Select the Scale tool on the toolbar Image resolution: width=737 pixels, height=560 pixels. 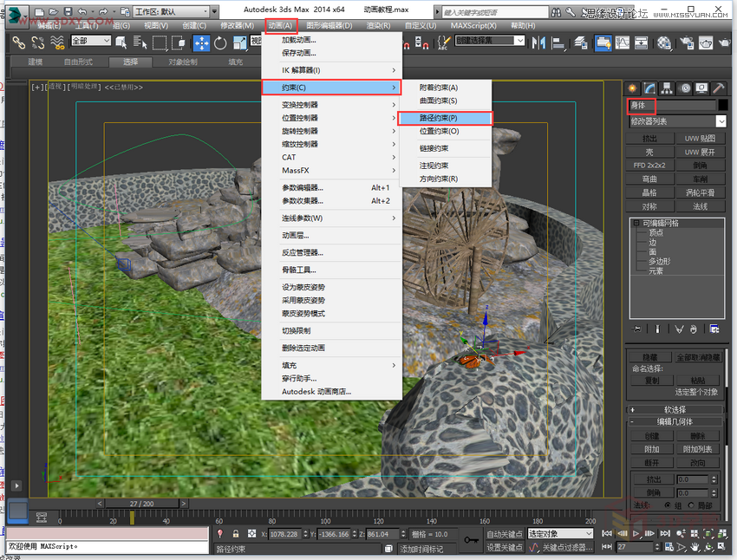point(242,43)
